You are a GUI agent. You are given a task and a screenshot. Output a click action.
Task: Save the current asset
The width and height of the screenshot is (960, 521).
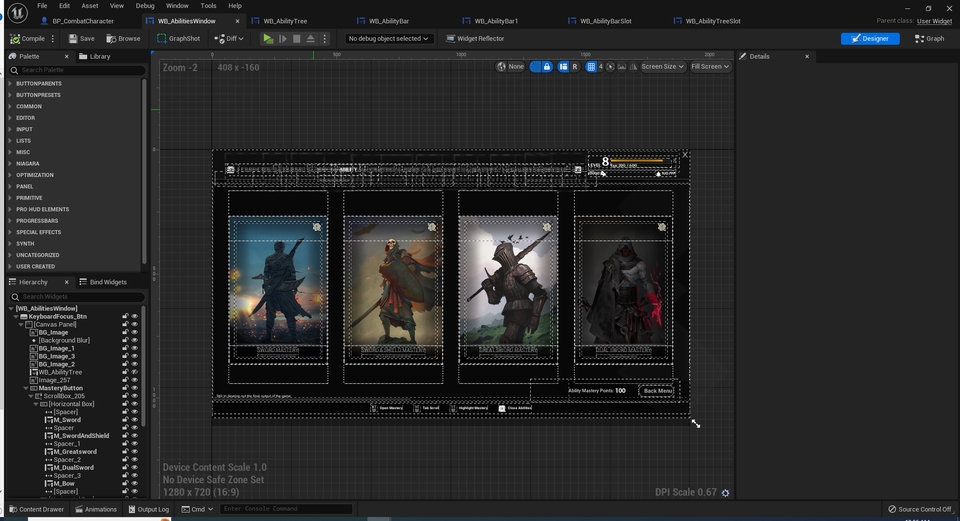[x=81, y=39]
